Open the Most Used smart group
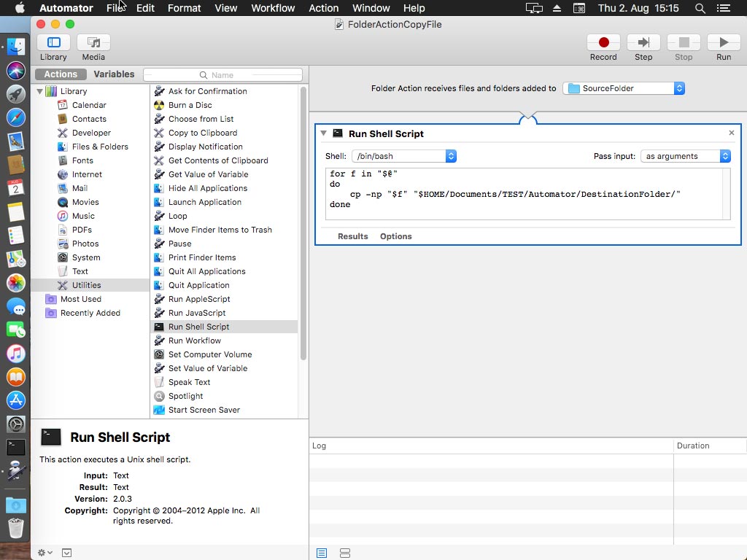747x560 pixels. [x=80, y=299]
